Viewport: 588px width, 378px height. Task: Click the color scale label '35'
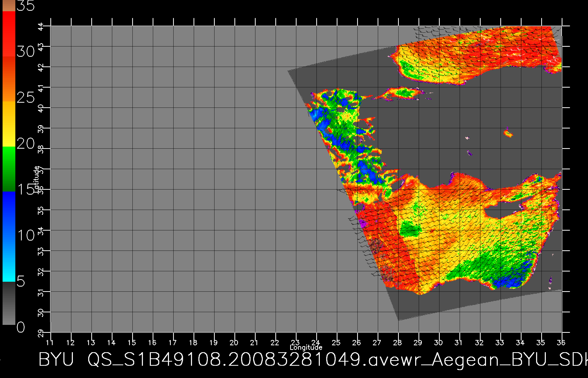tap(26, 6)
